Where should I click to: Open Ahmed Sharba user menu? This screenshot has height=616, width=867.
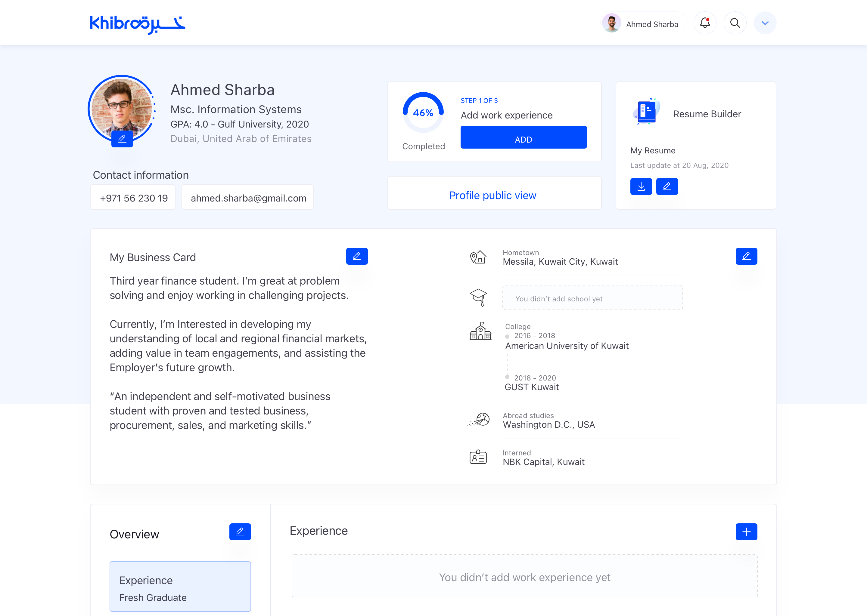click(x=644, y=23)
